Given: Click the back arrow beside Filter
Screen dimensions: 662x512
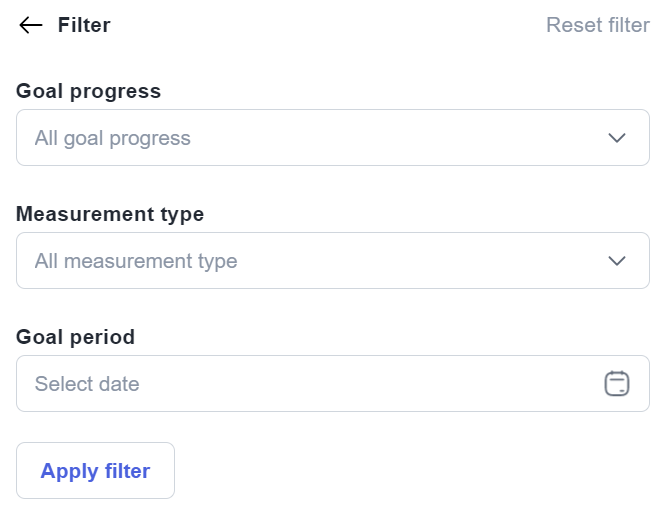Looking at the screenshot, I should [31, 25].
